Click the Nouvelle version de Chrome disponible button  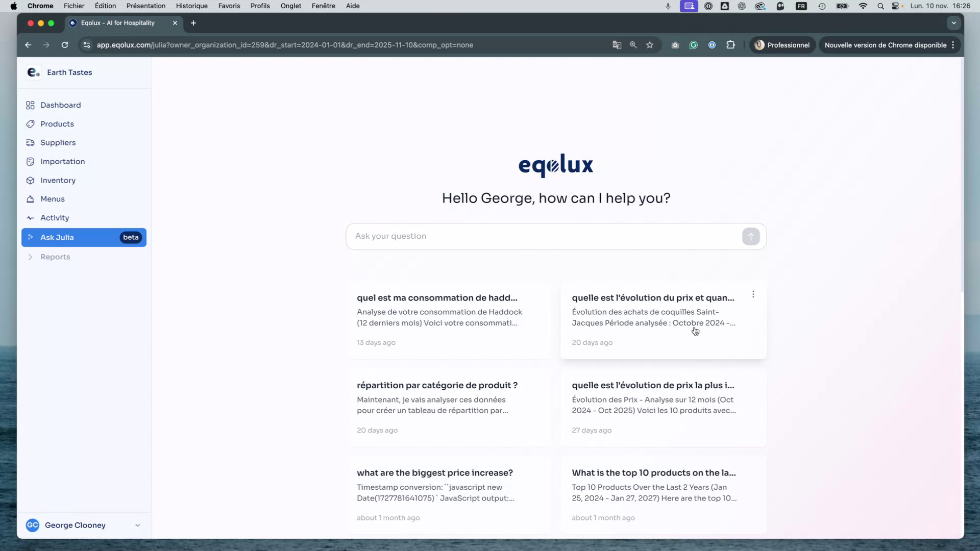click(886, 45)
